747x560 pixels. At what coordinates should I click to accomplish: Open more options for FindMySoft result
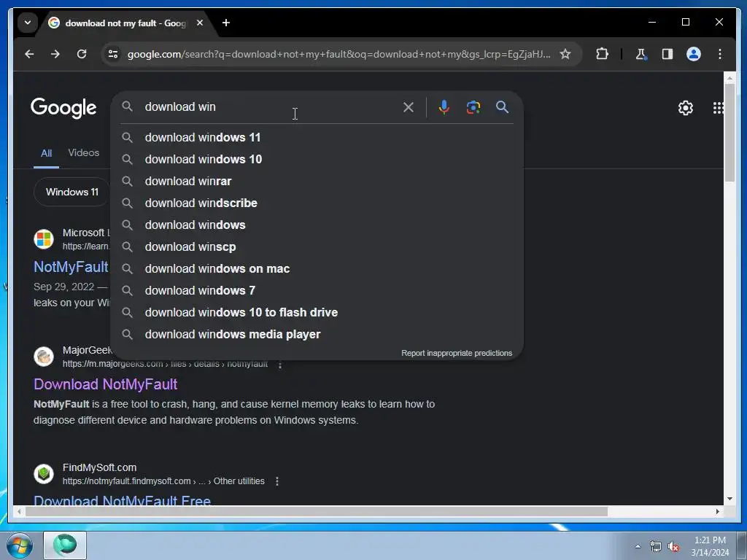point(276,481)
